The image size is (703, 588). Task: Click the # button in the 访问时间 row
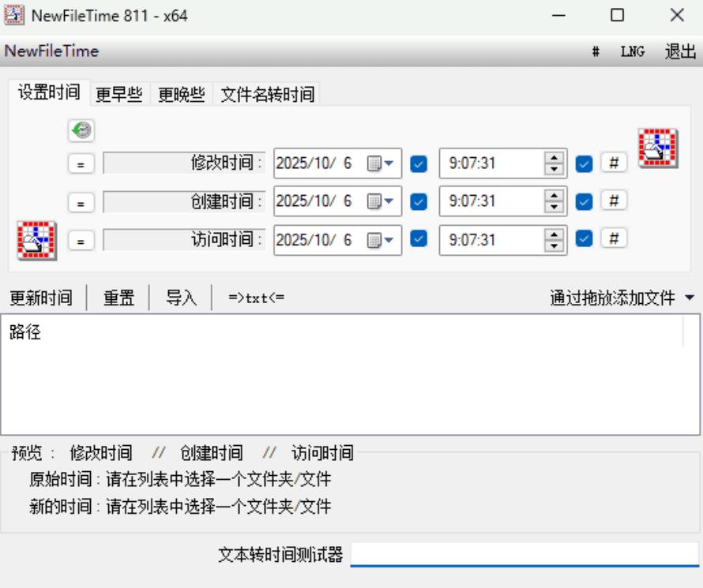tap(614, 238)
